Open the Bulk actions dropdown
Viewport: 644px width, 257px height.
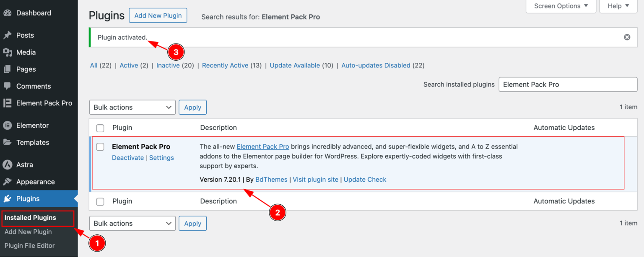(x=132, y=107)
